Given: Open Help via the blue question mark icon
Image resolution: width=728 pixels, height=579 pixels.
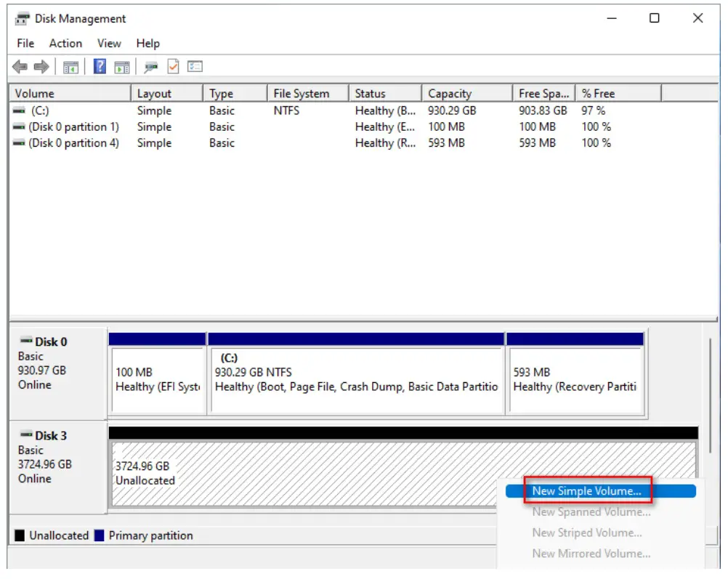Looking at the screenshot, I should pos(100,67).
